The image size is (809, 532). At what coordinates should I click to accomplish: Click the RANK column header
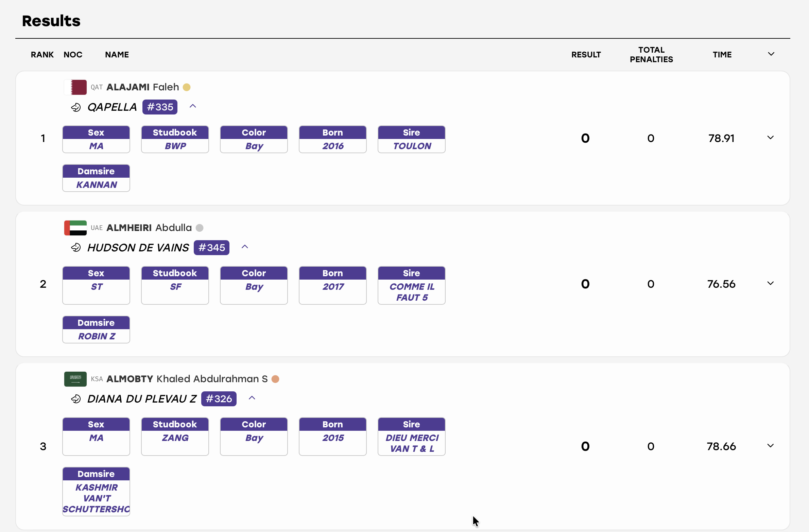42,55
